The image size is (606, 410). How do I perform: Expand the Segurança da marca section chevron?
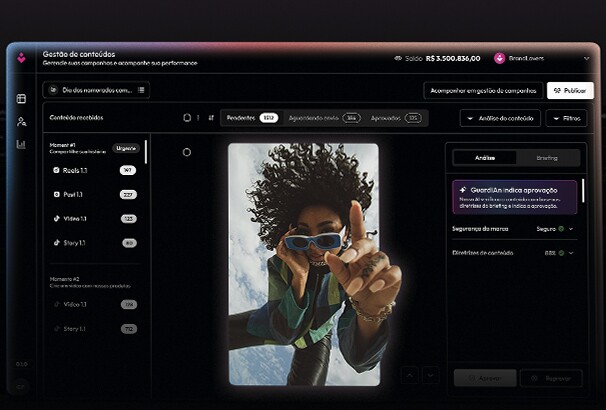pyautogui.click(x=571, y=229)
